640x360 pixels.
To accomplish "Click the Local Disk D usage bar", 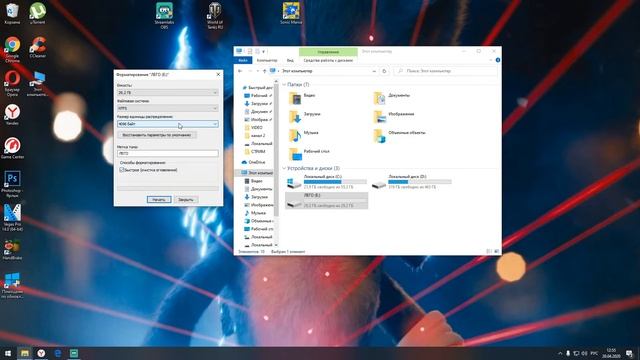I will point(420,182).
